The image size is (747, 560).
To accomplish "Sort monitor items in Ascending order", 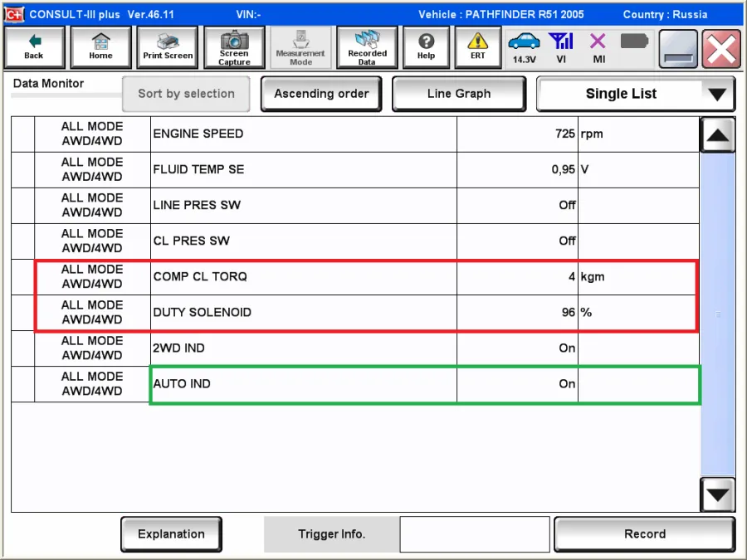I will (321, 95).
